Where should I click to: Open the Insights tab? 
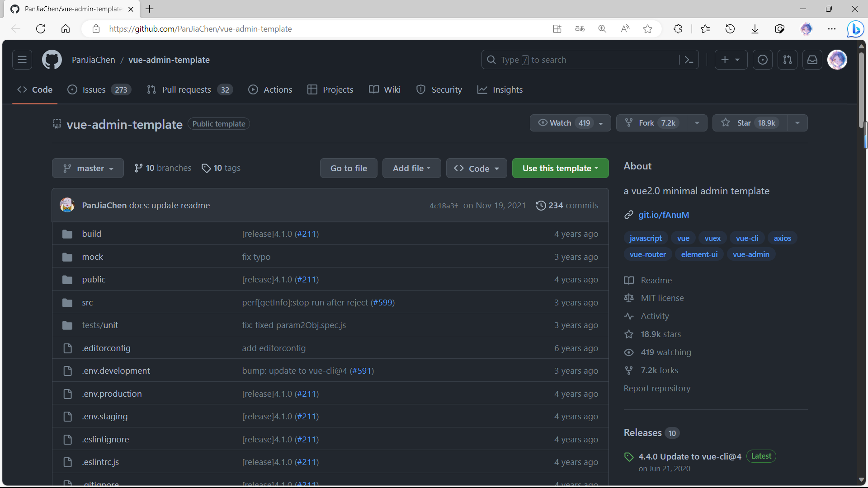[x=507, y=90]
